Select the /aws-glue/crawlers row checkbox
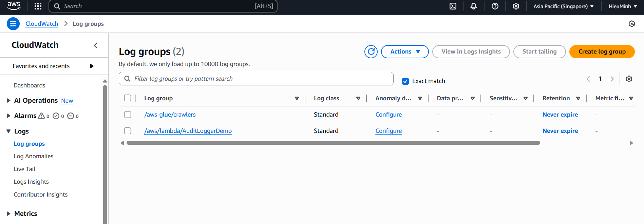 [128, 115]
